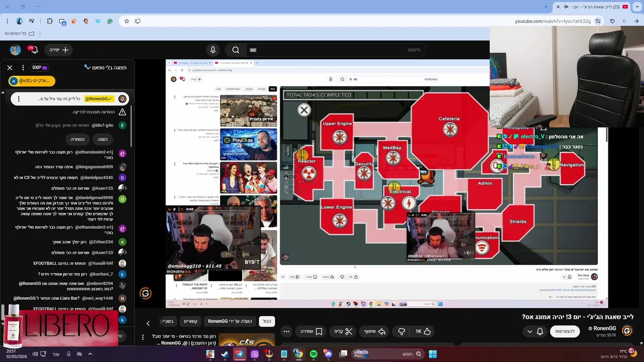644x362 pixels.
Task: Open more video actions ellipsis menu
Action: pyautogui.click(x=286, y=331)
